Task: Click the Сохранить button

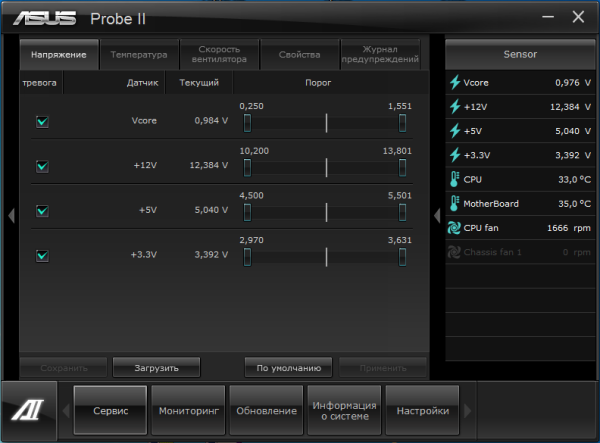Action: point(64,368)
